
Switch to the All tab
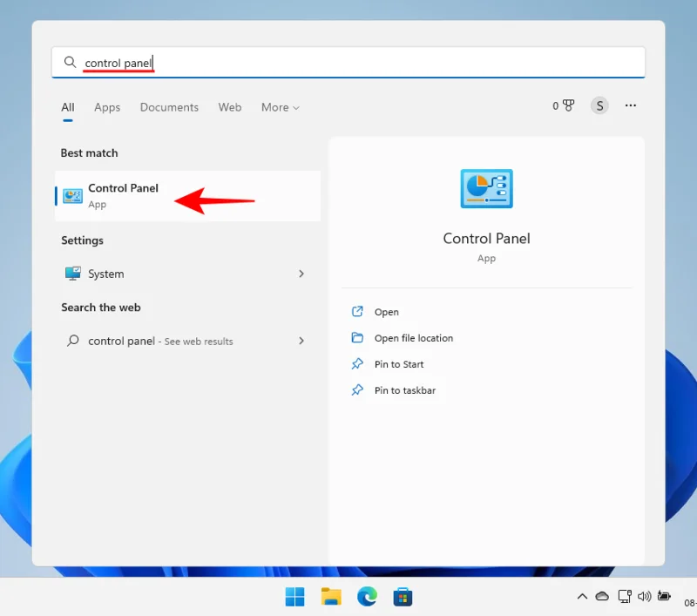point(68,107)
